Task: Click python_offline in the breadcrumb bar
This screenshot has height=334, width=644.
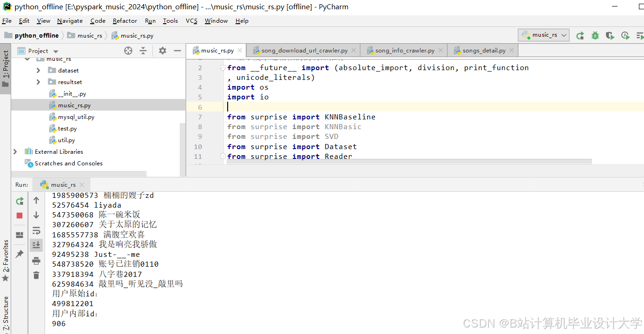Action: (36, 35)
